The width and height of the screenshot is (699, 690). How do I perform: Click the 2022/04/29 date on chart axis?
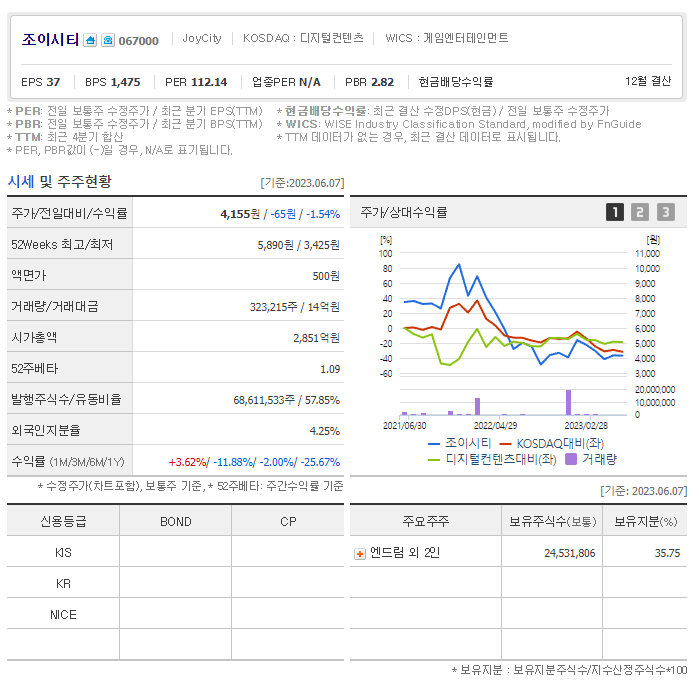tap(495, 425)
